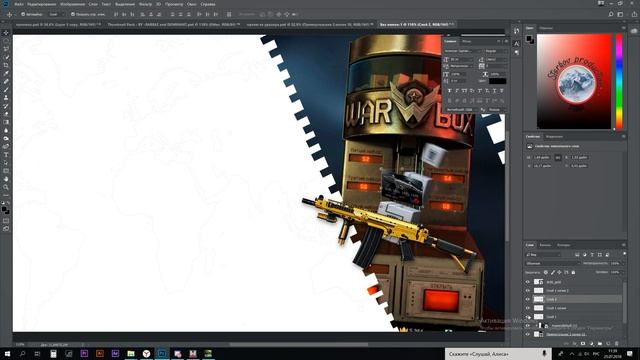Image resolution: width=640 pixels, height=360 pixels.
Task: Hide the Слой 2 layer
Action: pos(527,299)
